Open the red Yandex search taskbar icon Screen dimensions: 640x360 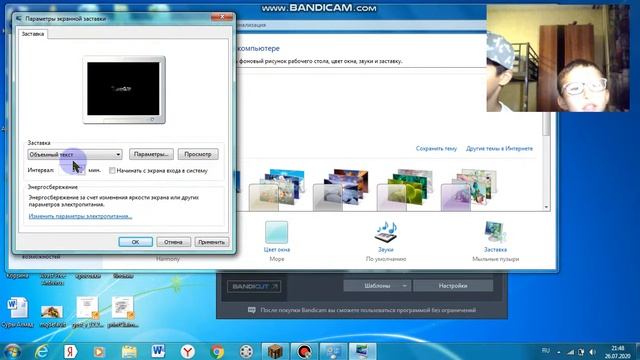coord(70,351)
